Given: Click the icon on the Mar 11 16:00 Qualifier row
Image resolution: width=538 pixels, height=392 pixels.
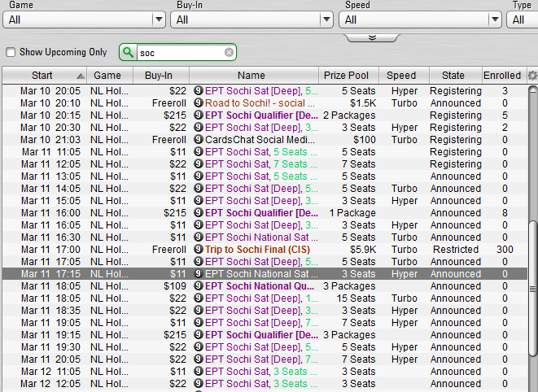Looking at the screenshot, I should (199, 212).
